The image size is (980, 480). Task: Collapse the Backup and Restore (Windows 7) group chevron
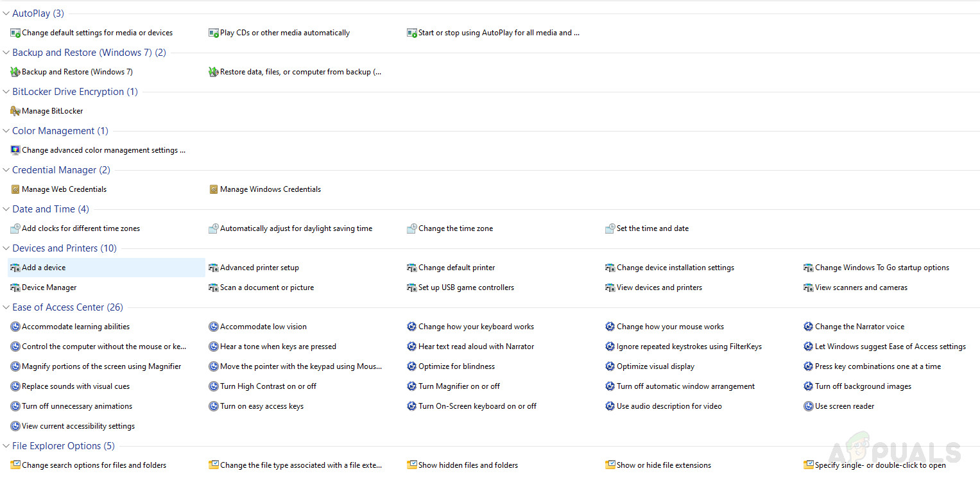(6, 53)
